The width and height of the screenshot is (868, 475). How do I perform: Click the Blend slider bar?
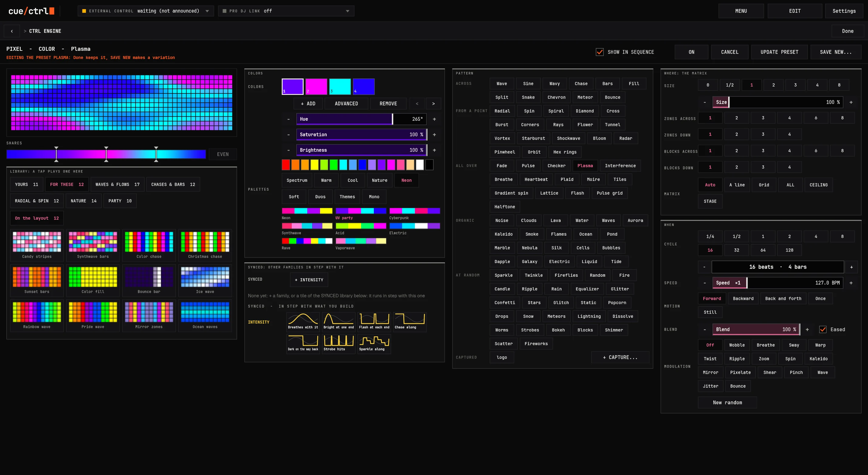pos(756,329)
